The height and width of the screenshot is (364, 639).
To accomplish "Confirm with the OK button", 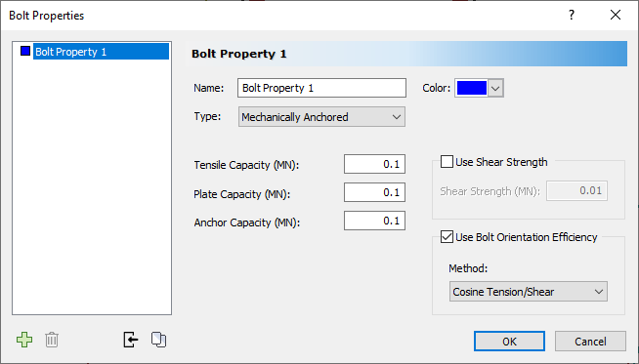I will (509, 342).
